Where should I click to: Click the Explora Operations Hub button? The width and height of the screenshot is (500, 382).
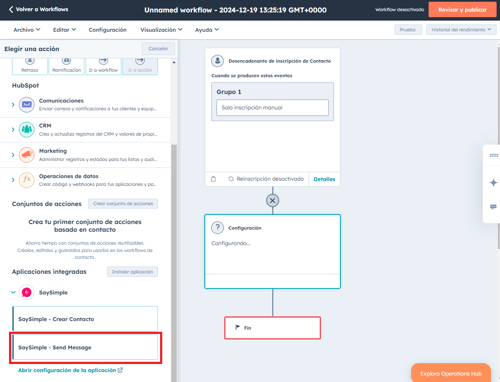451,373
